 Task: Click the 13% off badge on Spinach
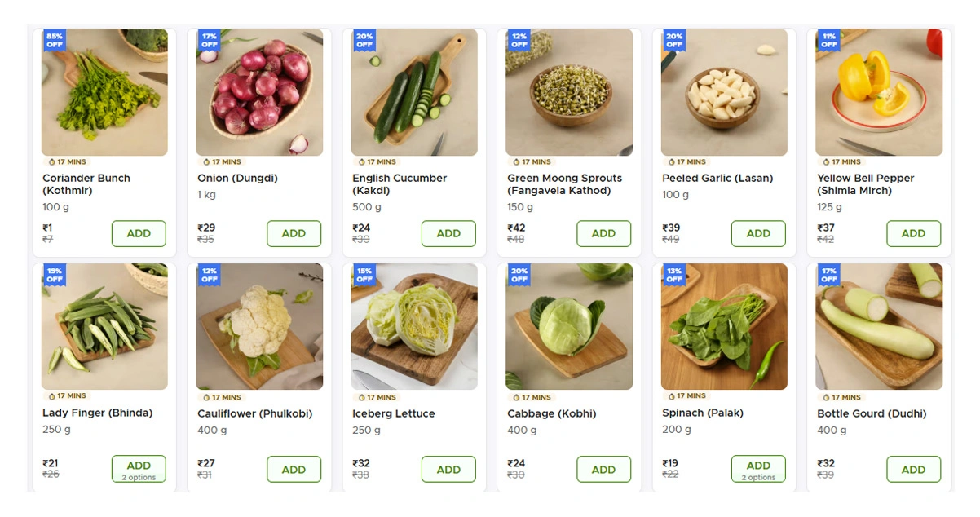click(x=674, y=275)
